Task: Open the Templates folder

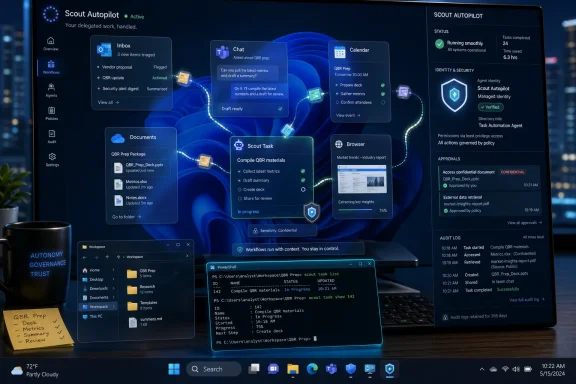Action: tap(142, 305)
